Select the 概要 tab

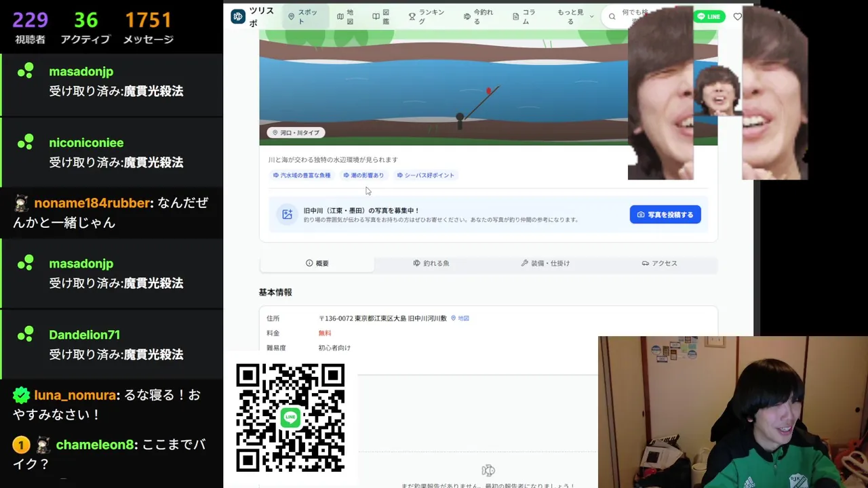tap(317, 263)
